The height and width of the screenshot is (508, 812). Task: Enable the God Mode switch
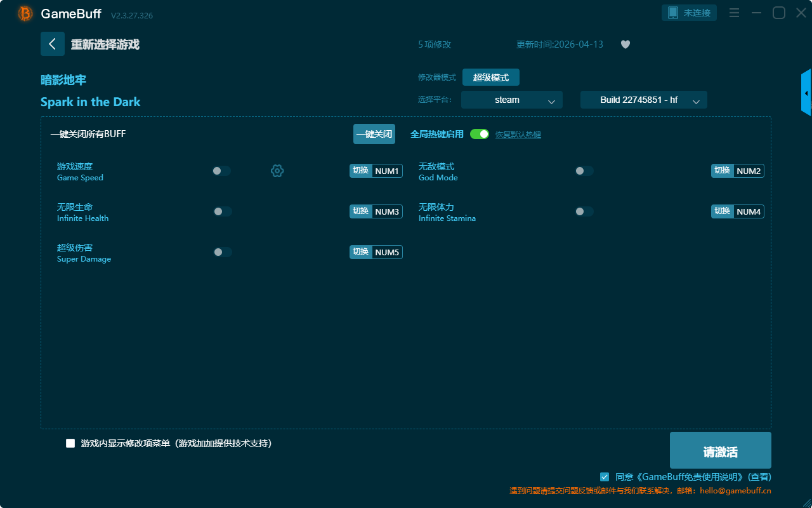[584, 171]
